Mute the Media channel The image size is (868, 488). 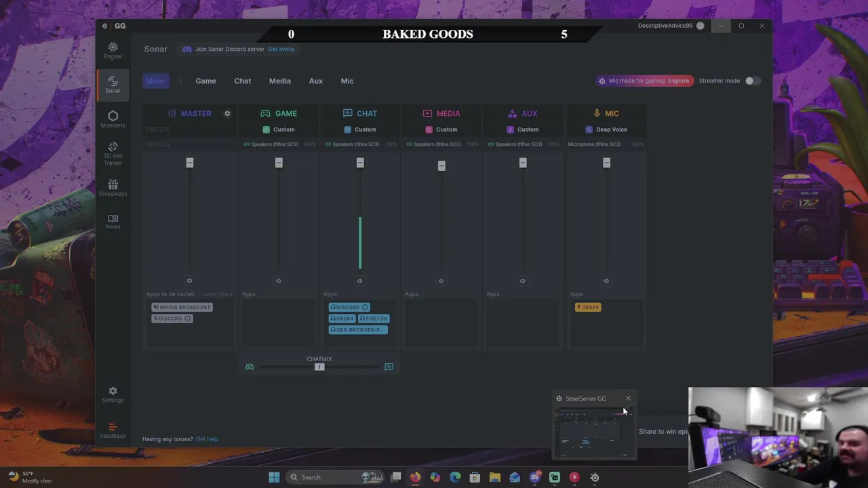point(441,281)
